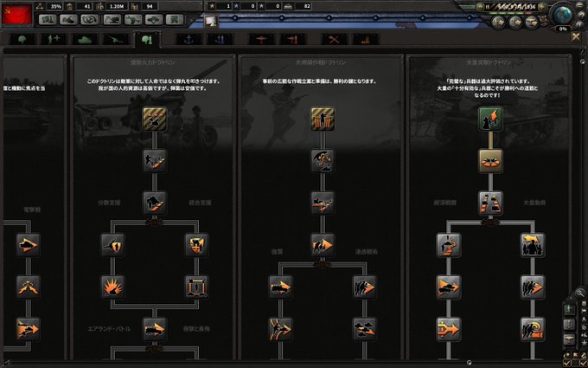The height and width of the screenshot is (368, 588).
Task: Click the 浸透戦術 branch label
Action: 367,252
